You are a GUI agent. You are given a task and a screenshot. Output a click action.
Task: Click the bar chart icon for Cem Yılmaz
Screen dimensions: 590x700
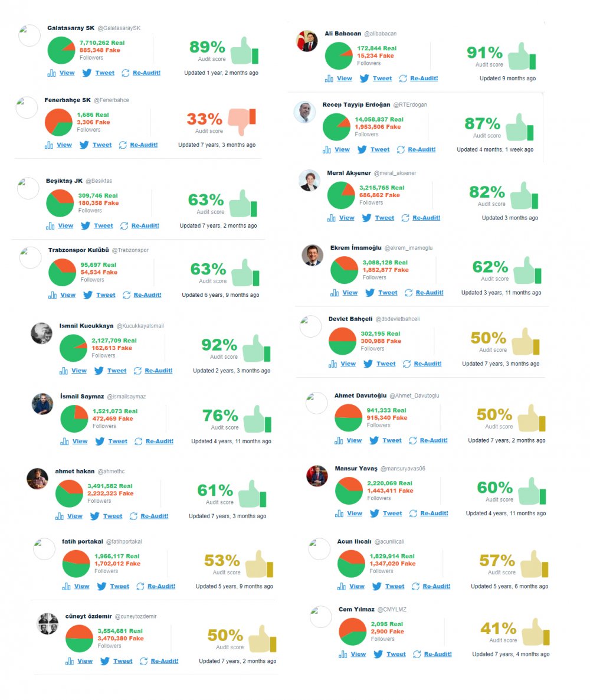(x=342, y=654)
